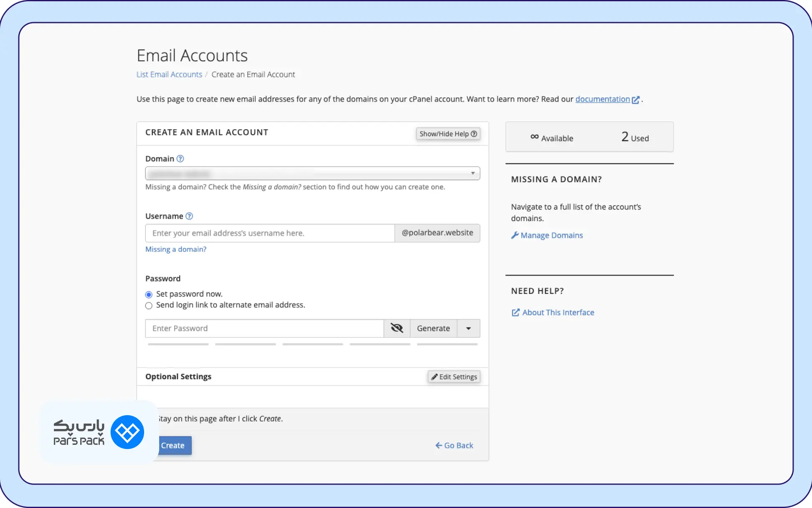Viewport: 812px width, 508px height.
Task: Click the Create an Email Account breadcrumb
Action: pyautogui.click(x=253, y=74)
